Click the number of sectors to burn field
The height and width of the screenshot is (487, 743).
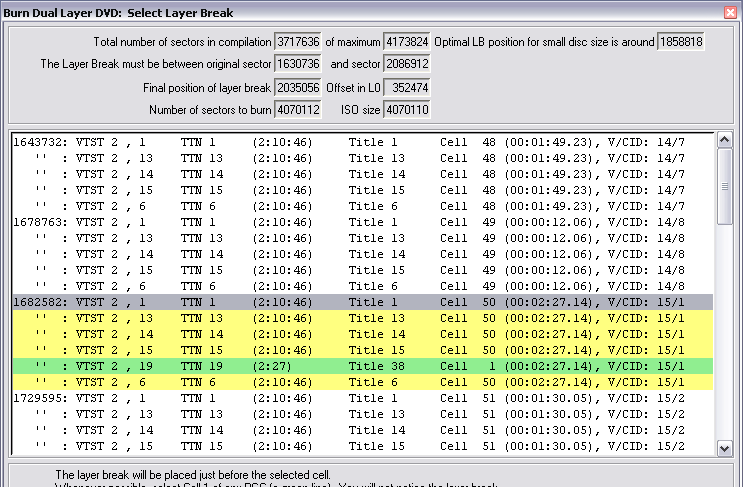click(x=298, y=109)
